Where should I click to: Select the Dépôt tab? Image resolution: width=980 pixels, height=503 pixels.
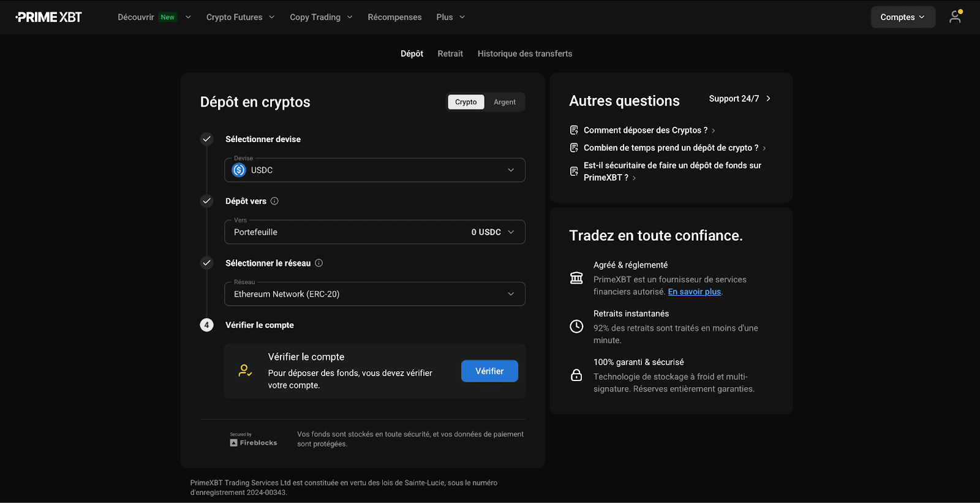(x=412, y=54)
